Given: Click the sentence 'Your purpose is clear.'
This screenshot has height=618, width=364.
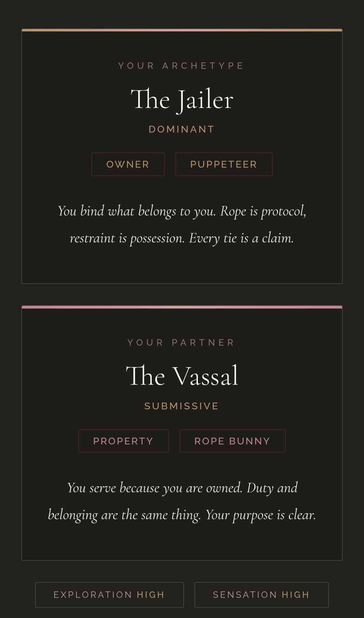Looking at the screenshot, I should pos(261,515).
